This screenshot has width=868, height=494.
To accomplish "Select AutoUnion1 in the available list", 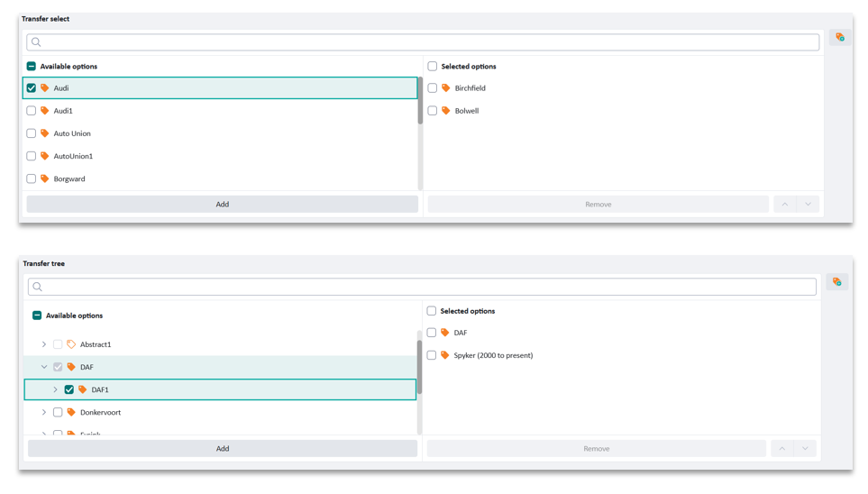I will [73, 156].
